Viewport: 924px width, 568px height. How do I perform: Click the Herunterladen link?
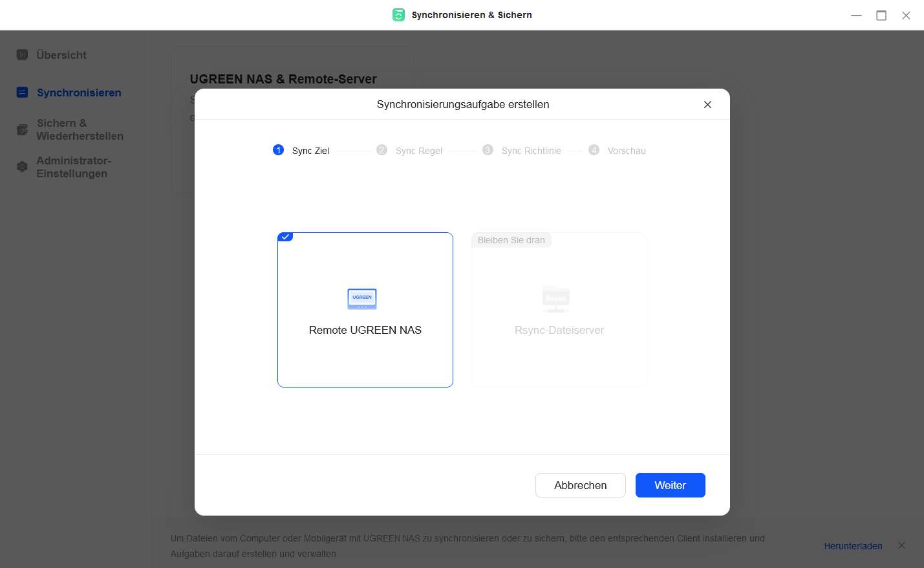point(853,546)
